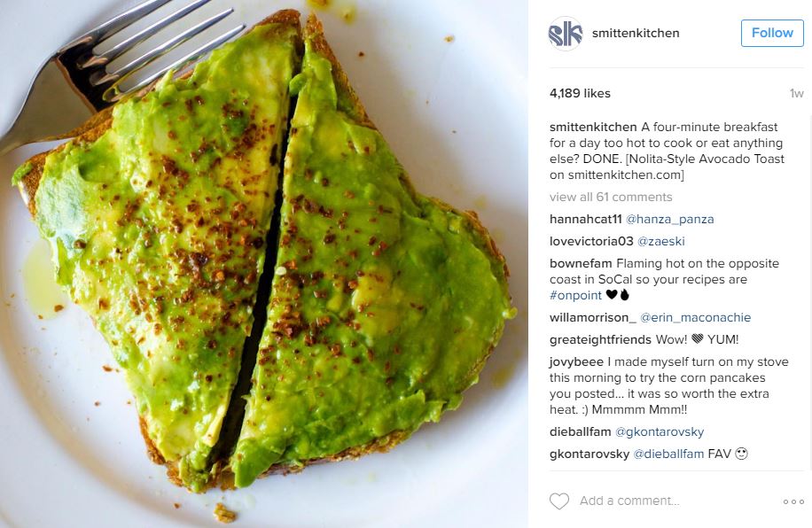Viewport: 812px width, 528px height.
Task: View commenter bownefam's profile
Action: (x=581, y=263)
